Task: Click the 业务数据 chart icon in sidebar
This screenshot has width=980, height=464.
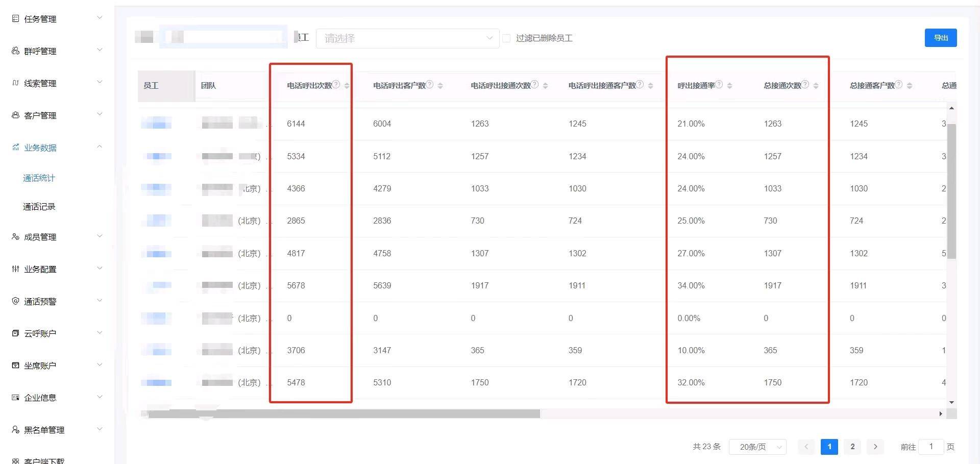Action: pos(15,148)
